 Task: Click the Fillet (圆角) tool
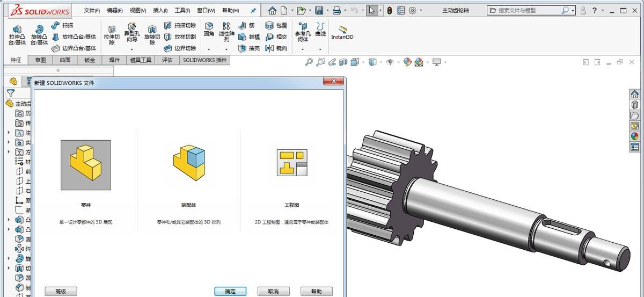(209, 30)
